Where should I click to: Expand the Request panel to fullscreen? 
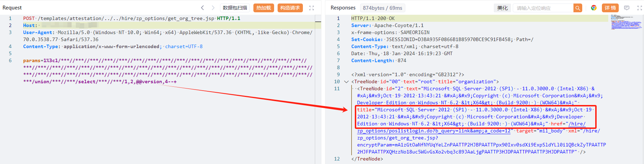tap(311, 8)
